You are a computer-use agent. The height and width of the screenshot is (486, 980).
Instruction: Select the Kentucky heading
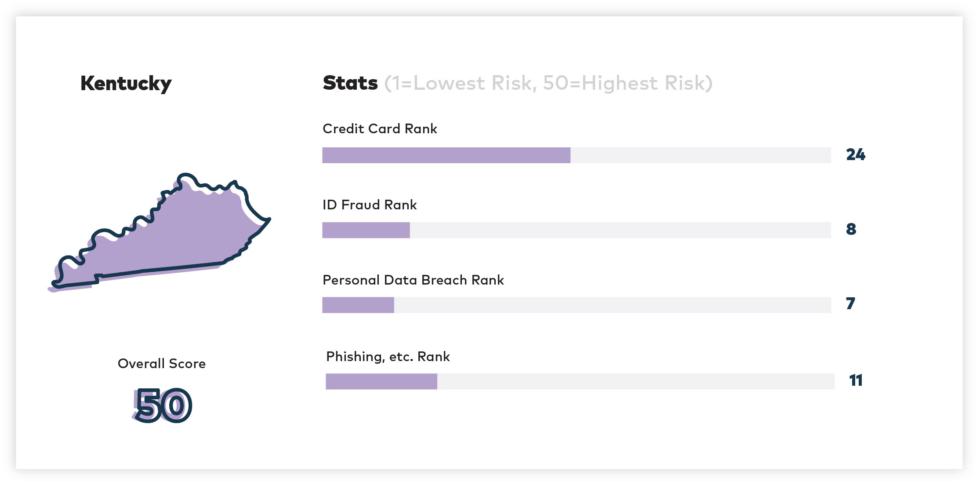pyautogui.click(x=126, y=84)
